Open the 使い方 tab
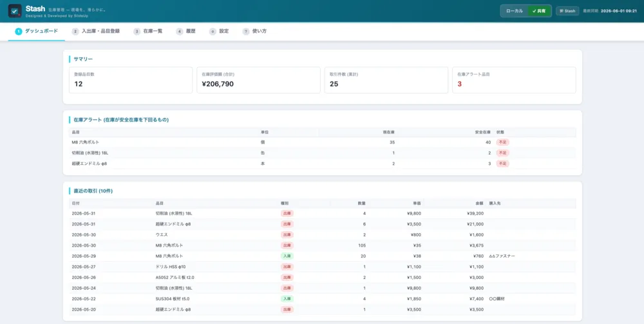This screenshot has height=324, width=644. click(254, 31)
